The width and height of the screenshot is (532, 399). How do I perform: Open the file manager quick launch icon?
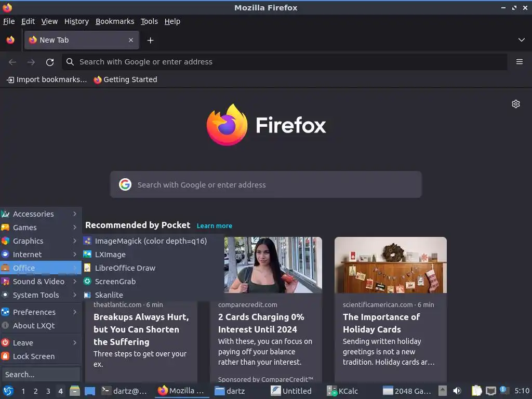tap(75, 391)
